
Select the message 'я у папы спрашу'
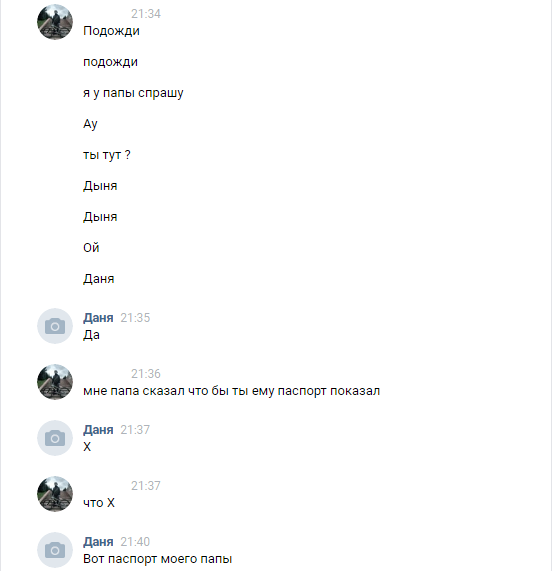coord(133,93)
